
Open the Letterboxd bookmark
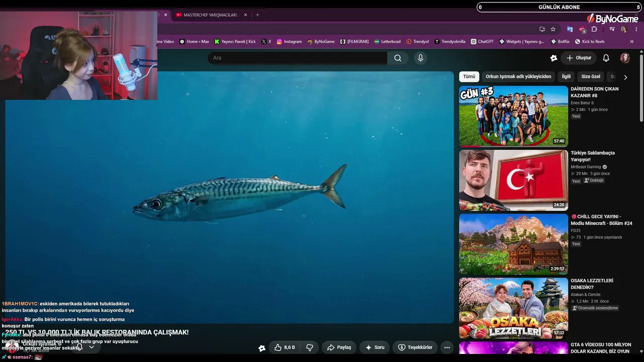tap(387, 42)
